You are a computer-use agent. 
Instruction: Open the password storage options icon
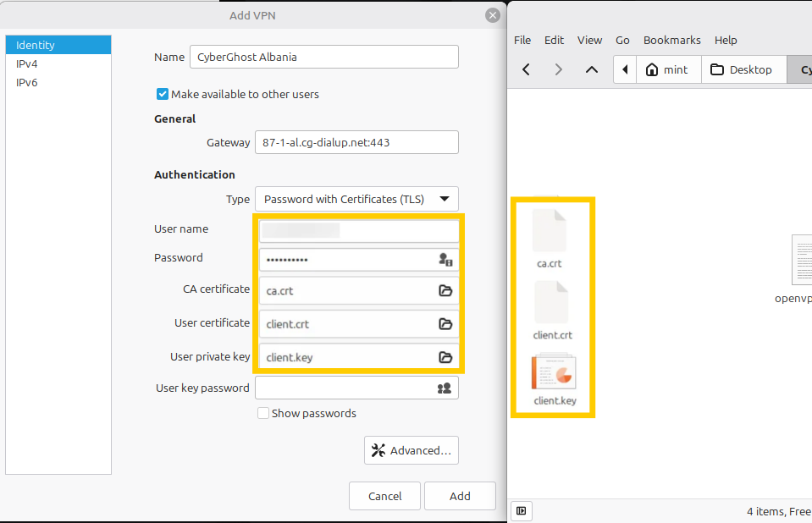tap(445, 260)
